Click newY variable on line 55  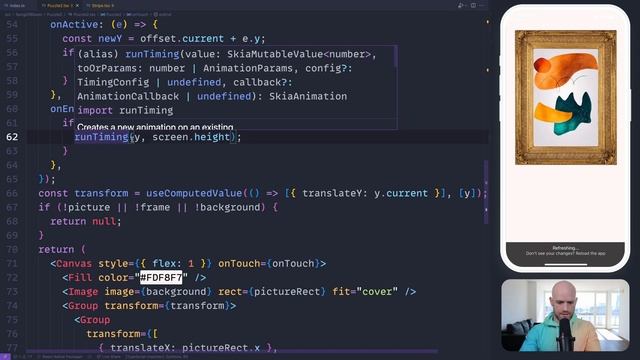110,39
